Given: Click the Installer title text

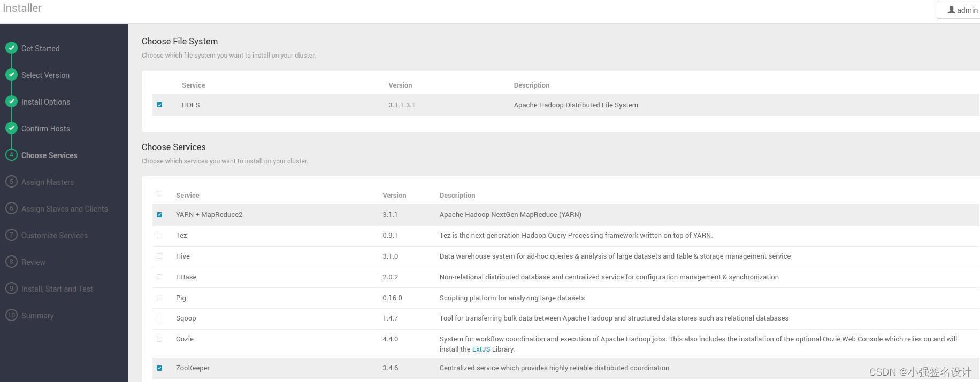Looking at the screenshot, I should 22,8.
